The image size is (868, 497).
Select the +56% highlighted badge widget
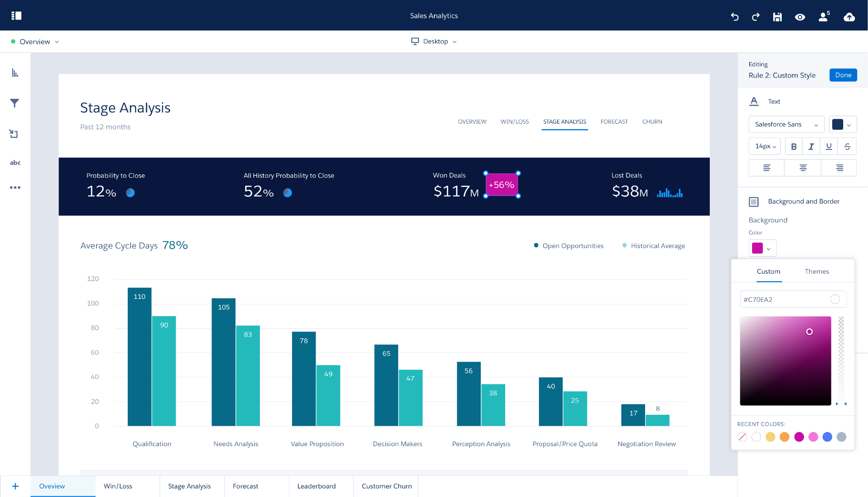(x=502, y=185)
